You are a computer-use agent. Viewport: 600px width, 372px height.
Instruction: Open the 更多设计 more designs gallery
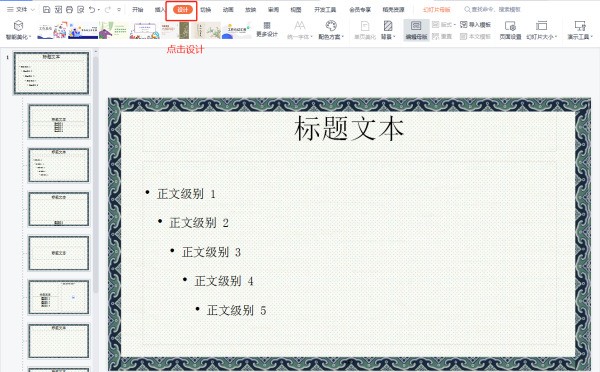[267, 29]
